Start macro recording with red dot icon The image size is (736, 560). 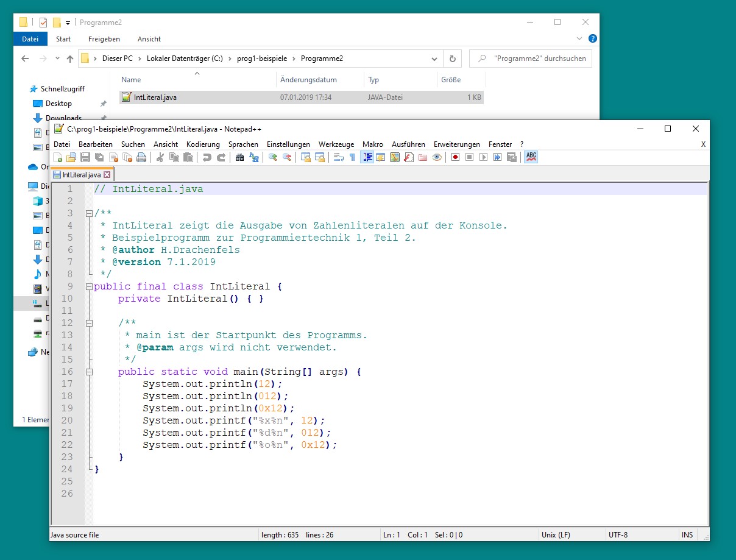coord(455,157)
